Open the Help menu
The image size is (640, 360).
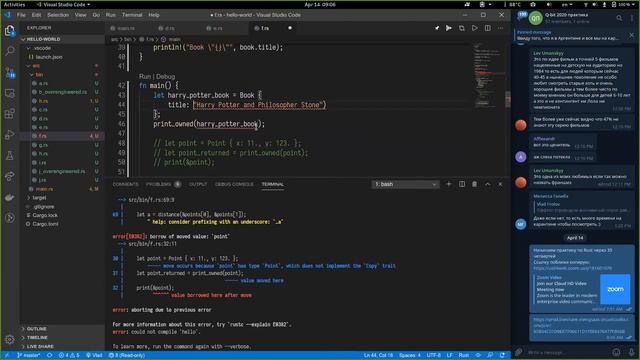(154, 15)
